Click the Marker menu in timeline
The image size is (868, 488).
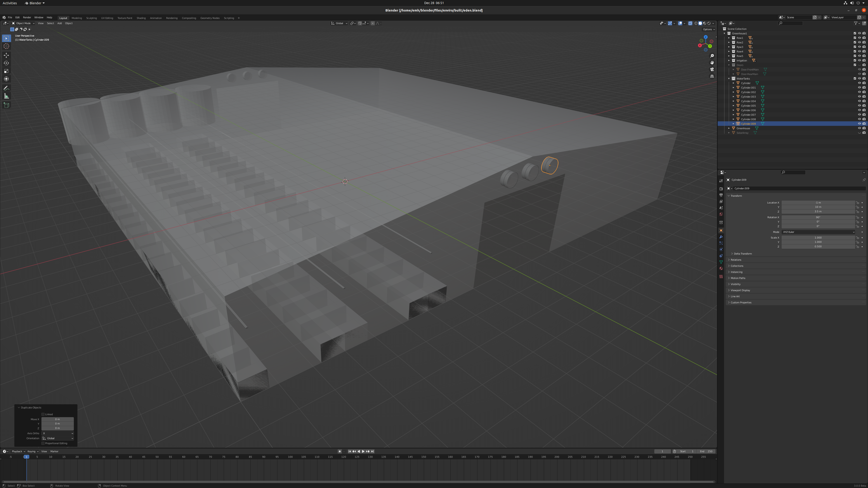point(54,451)
